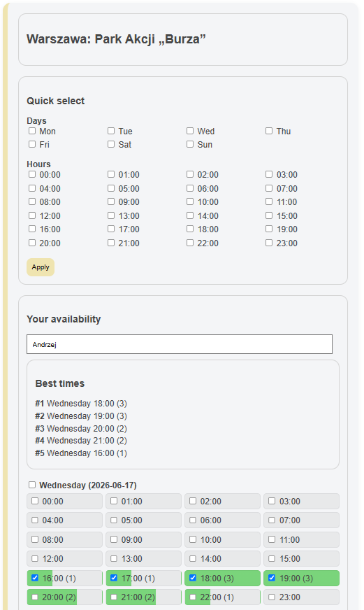Screen dimensions: 364x610
Task: Click the name field containing Andrzej
Action: pyautogui.click(x=180, y=344)
